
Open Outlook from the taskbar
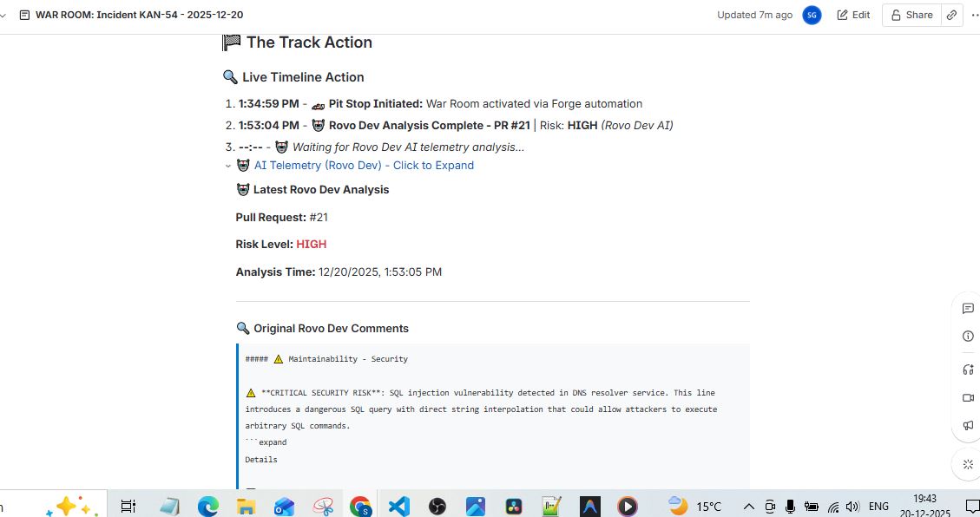[285, 506]
